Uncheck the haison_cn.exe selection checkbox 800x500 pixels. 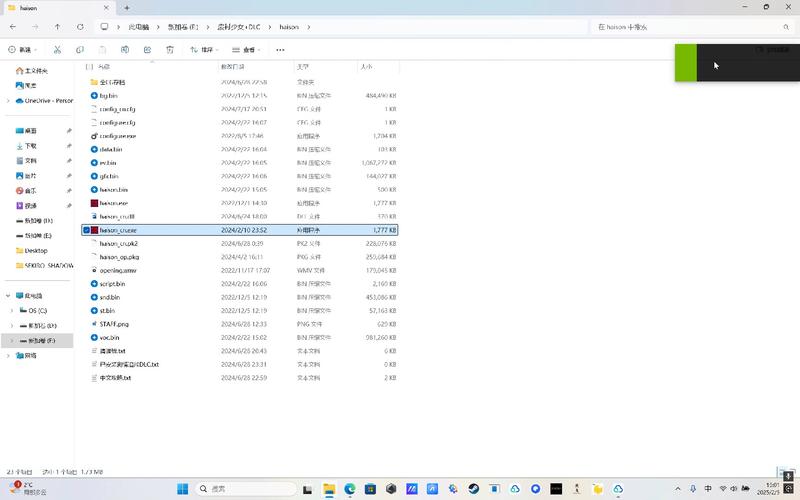pos(86,230)
